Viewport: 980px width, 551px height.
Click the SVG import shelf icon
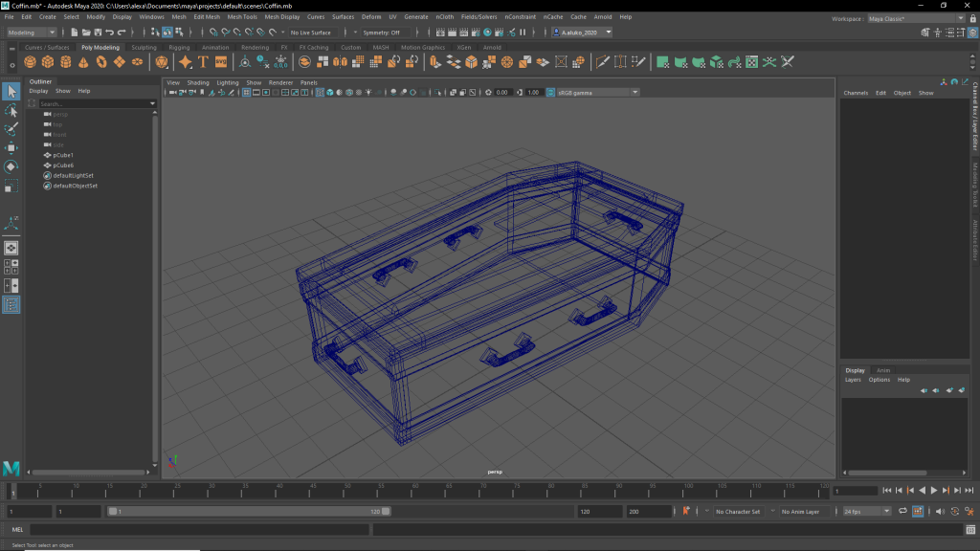point(221,62)
